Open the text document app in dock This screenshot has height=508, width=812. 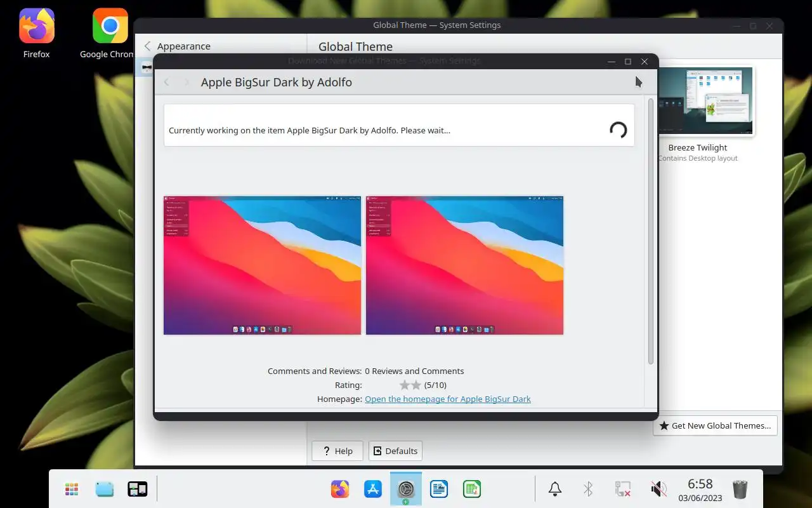click(x=439, y=489)
